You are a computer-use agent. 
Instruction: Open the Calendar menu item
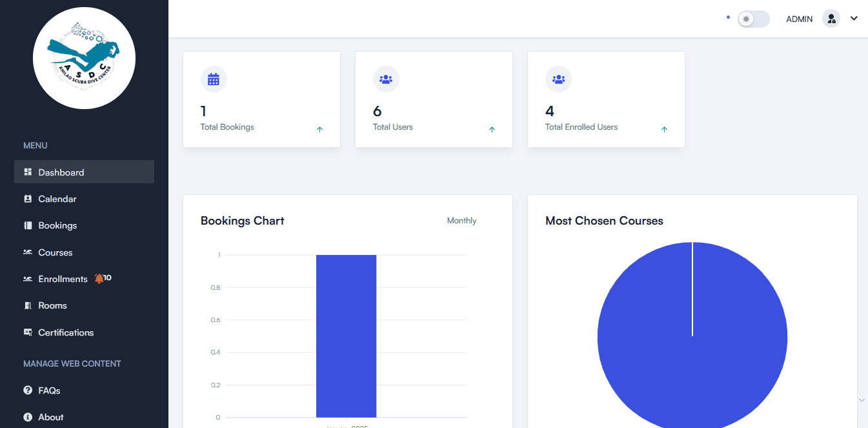57,199
